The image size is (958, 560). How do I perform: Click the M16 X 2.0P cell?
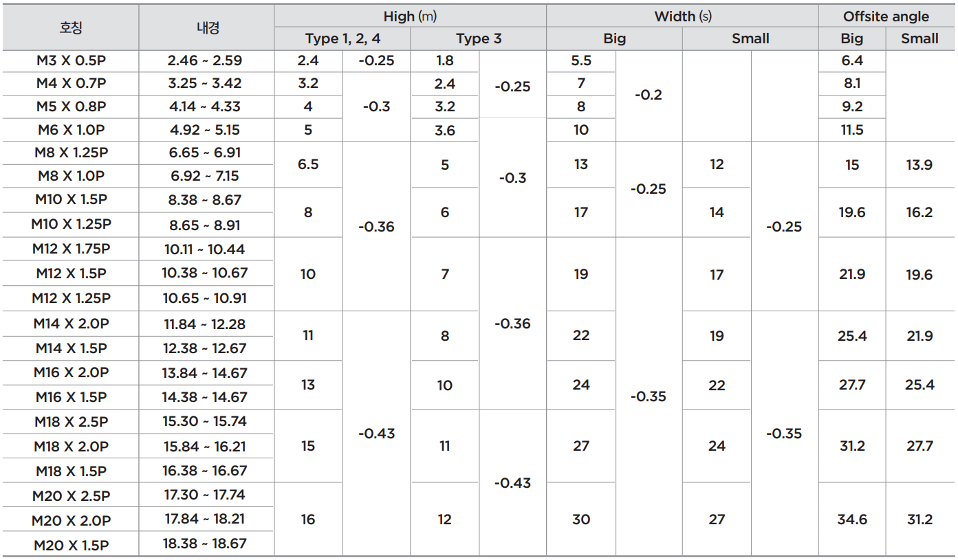click(x=71, y=372)
